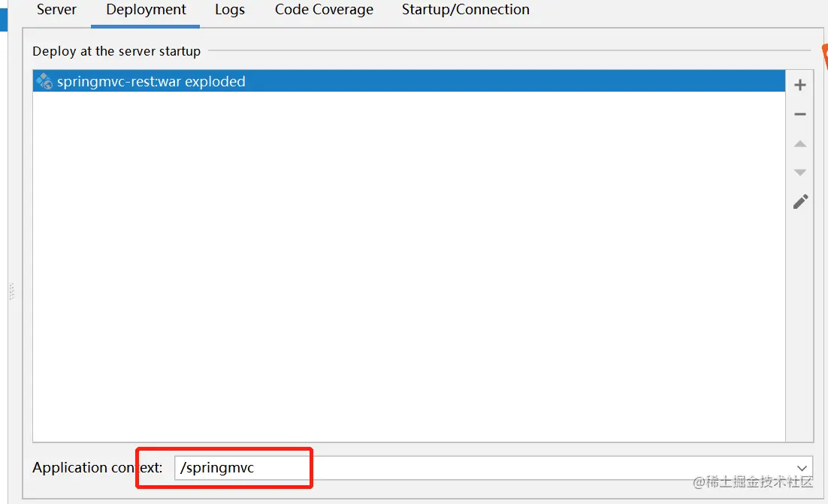Edit the artifact using the pencil icon
Screen dimensions: 828x504
click(800, 201)
